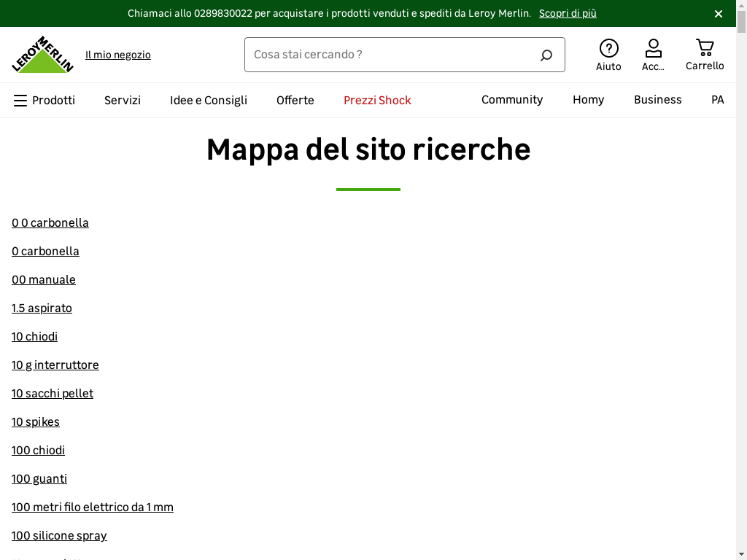Image resolution: width=747 pixels, height=560 pixels.
Task: Open the 100 silicone spray link
Action: click(59, 536)
